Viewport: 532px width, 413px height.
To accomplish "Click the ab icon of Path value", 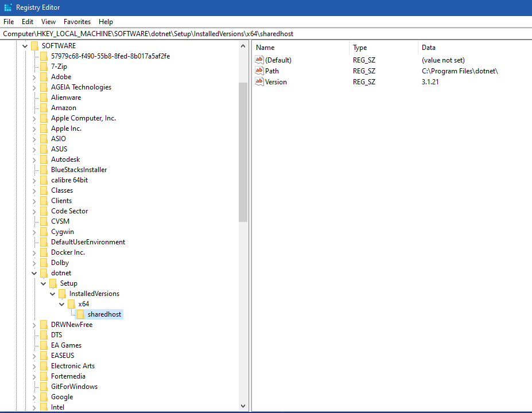I will click(259, 71).
